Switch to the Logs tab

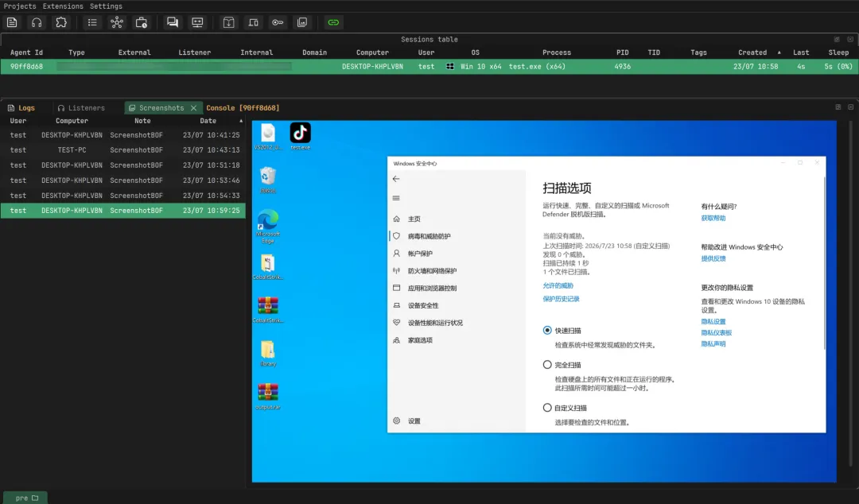21,108
